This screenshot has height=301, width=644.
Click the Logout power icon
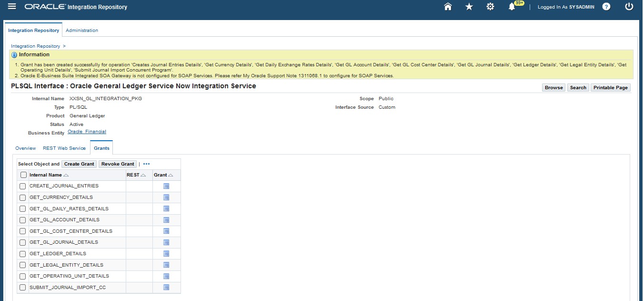629,7
